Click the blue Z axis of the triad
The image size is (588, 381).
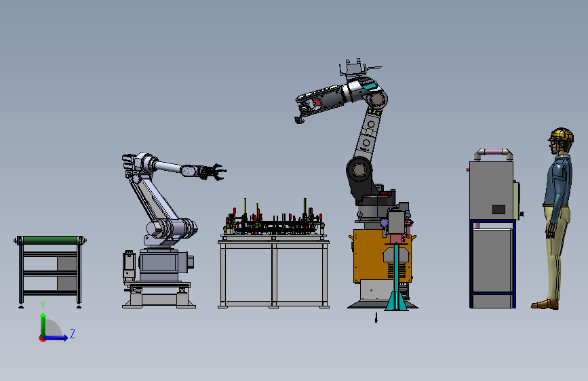(x=56, y=338)
